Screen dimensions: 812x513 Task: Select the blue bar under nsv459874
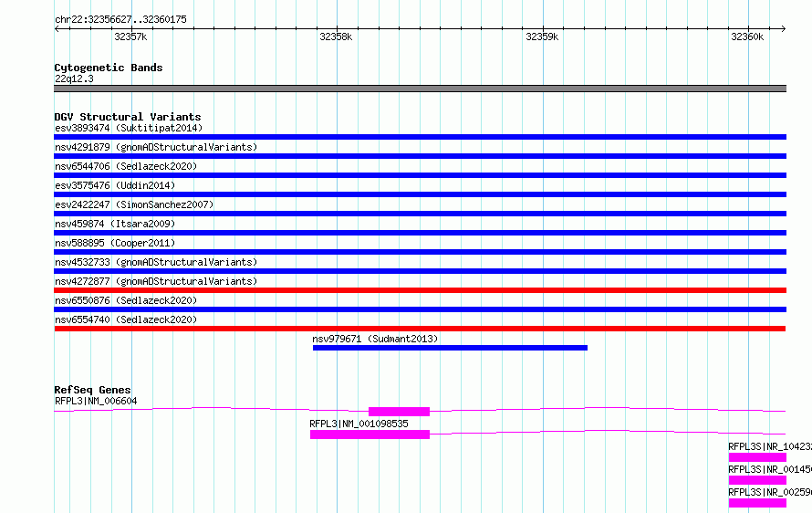click(420, 233)
